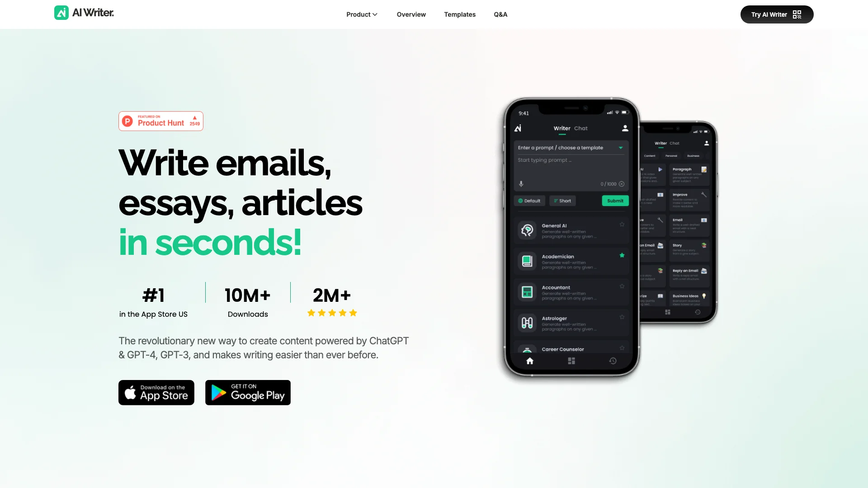Toggle the Short mode button in Writer
This screenshot has width=868, height=488.
[x=563, y=200]
